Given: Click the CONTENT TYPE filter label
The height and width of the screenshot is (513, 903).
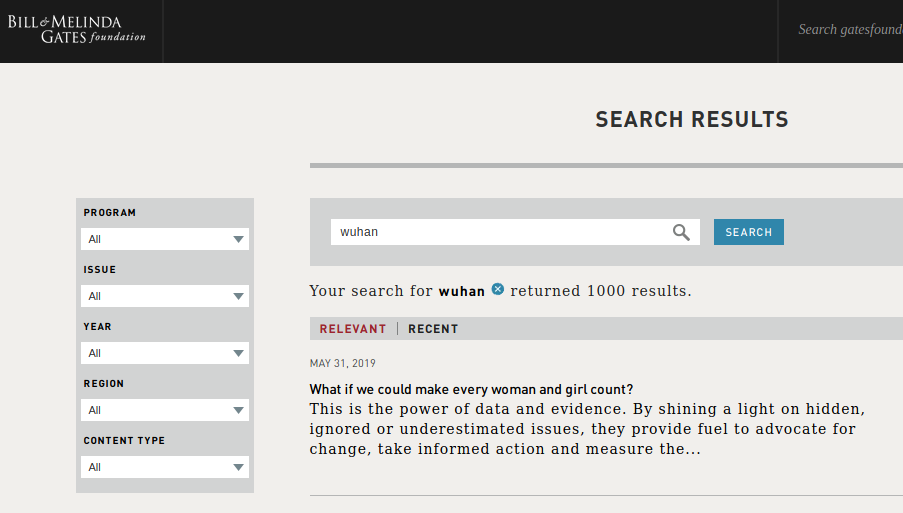Looking at the screenshot, I should point(124,441).
